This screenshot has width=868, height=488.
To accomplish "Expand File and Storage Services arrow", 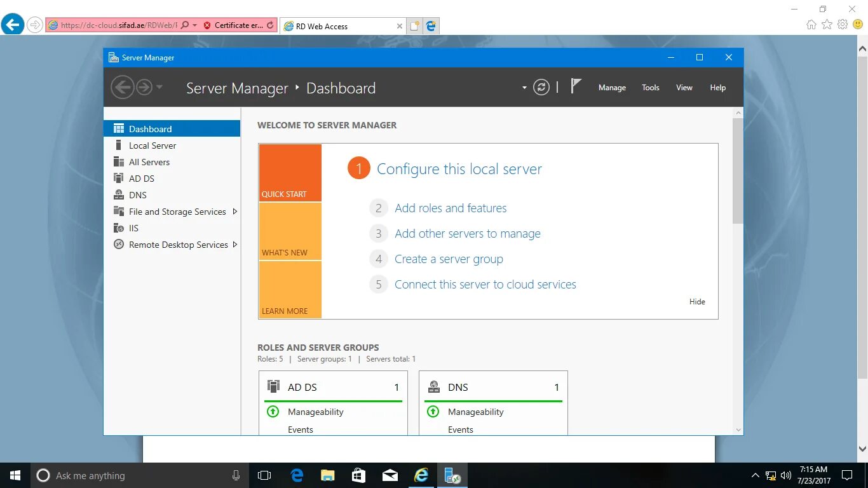I will point(235,212).
